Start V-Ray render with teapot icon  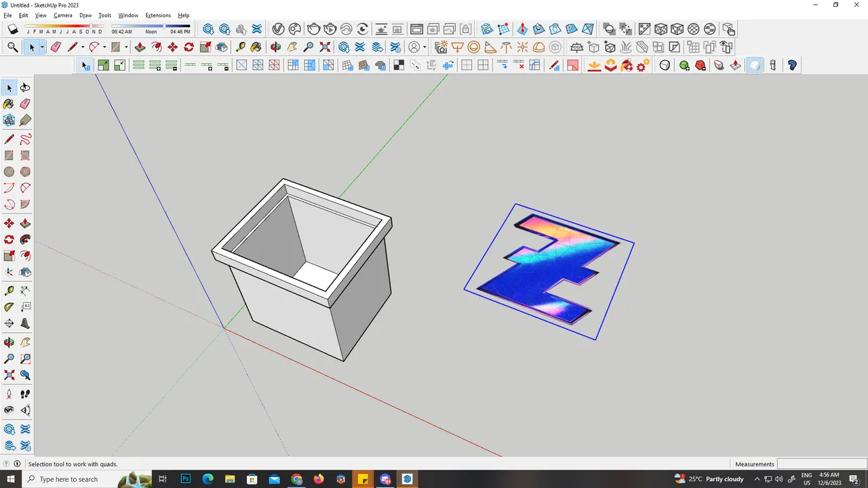pyautogui.click(x=313, y=29)
